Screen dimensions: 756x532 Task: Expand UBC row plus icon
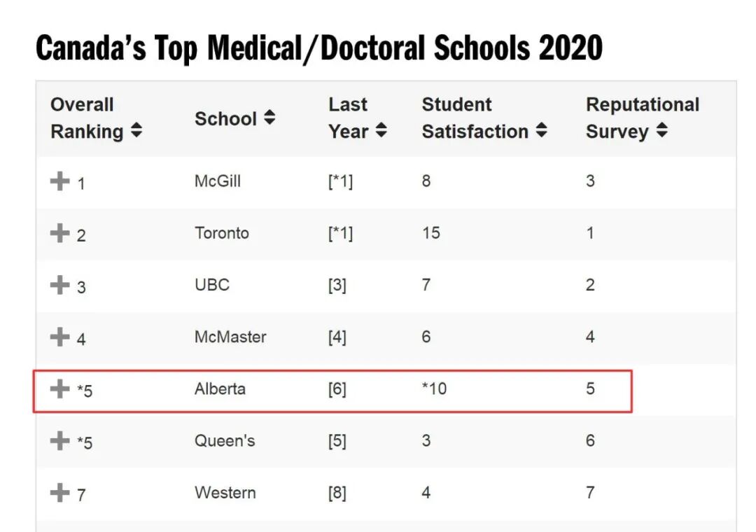(60, 285)
